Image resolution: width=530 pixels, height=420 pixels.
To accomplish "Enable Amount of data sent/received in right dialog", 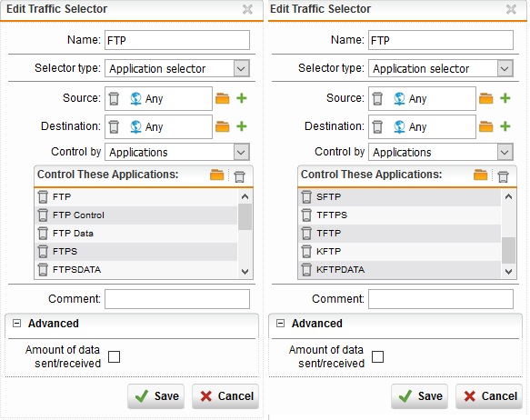I will (x=377, y=356).
